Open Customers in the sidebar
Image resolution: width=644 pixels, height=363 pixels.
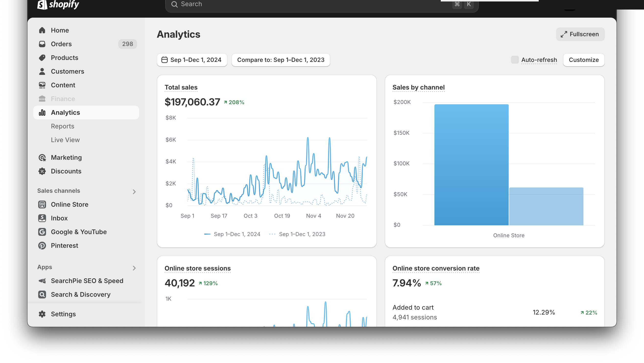click(x=86, y=71)
